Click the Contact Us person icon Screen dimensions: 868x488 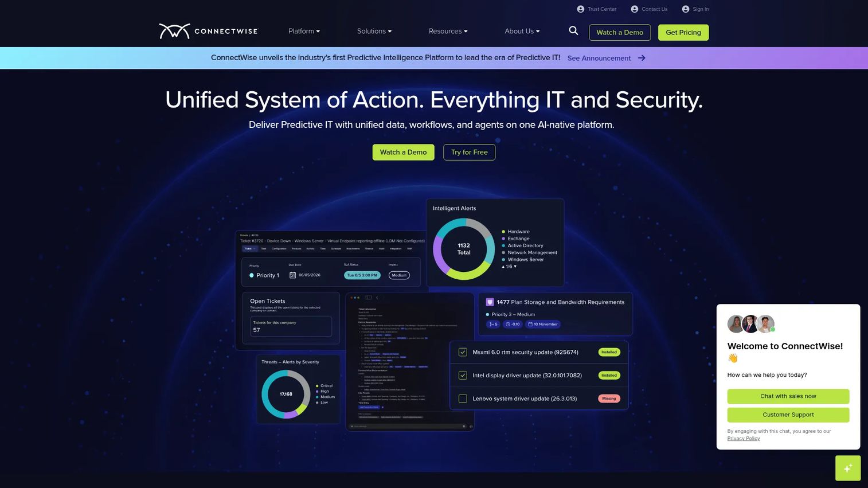[635, 9]
